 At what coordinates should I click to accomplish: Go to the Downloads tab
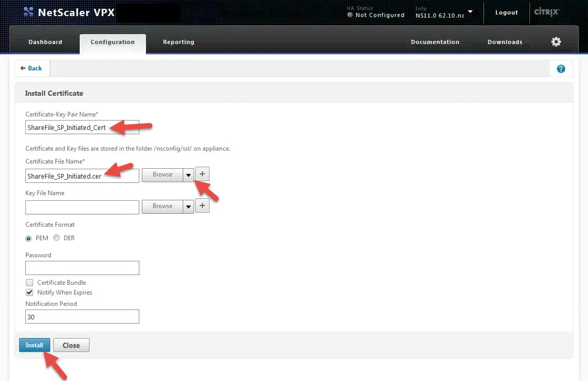[505, 42]
